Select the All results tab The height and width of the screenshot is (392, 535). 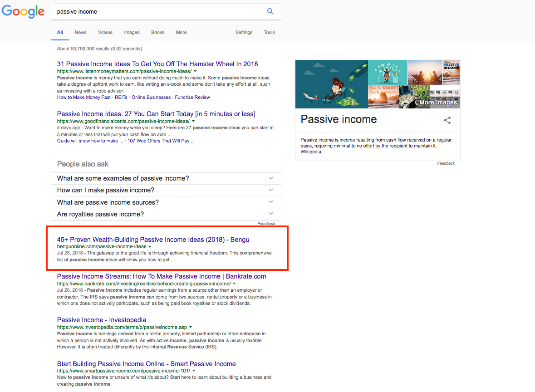click(x=60, y=32)
